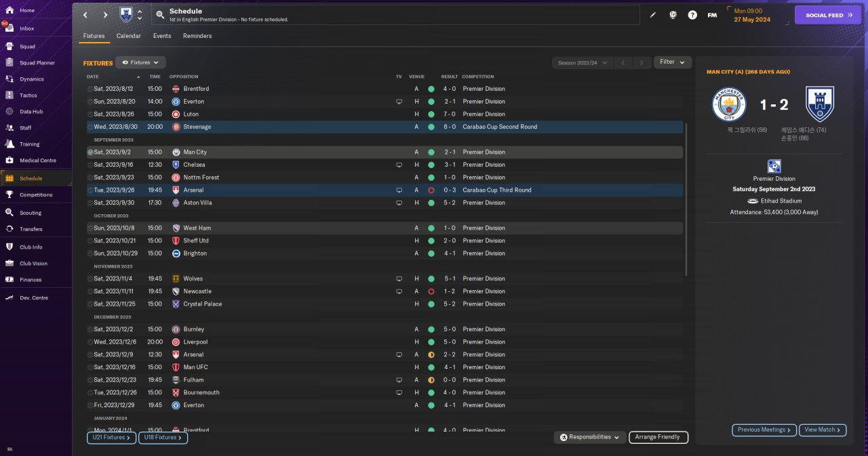Open the Fixtures view dropdown
The height and width of the screenshot is (456, 868).
point(140,62)
